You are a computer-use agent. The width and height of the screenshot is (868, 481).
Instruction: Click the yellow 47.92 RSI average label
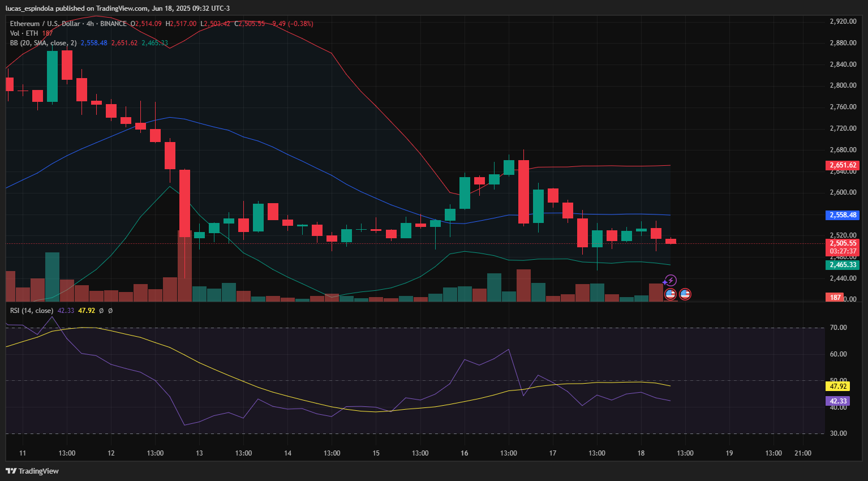point(837,386)
